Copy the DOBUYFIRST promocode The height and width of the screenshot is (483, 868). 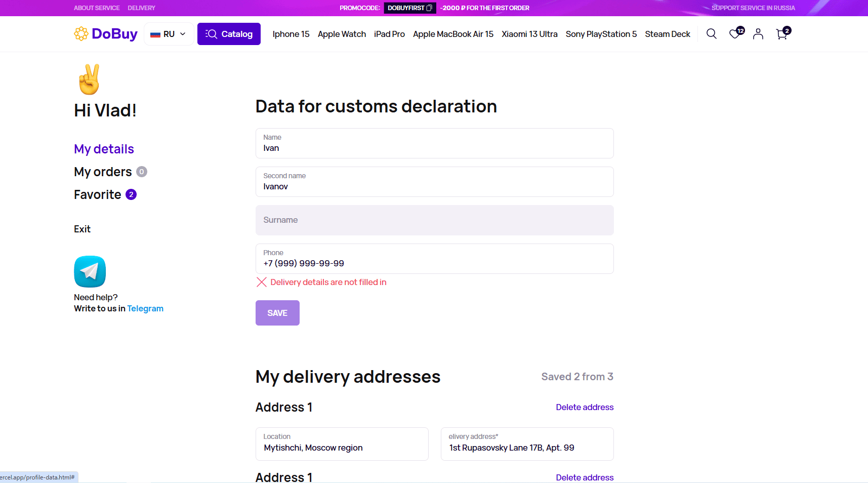point(429,8)
